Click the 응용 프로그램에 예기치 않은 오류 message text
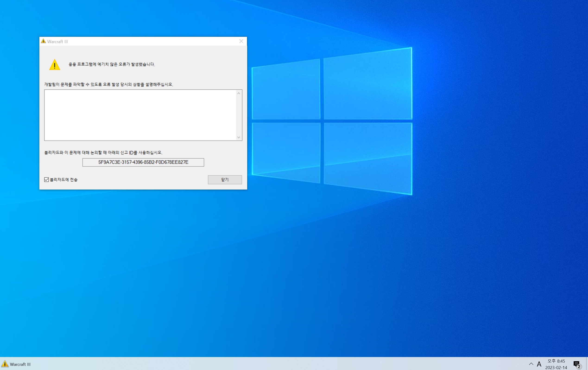This screenshot has height=370, width=588. (x=112, y=64)
